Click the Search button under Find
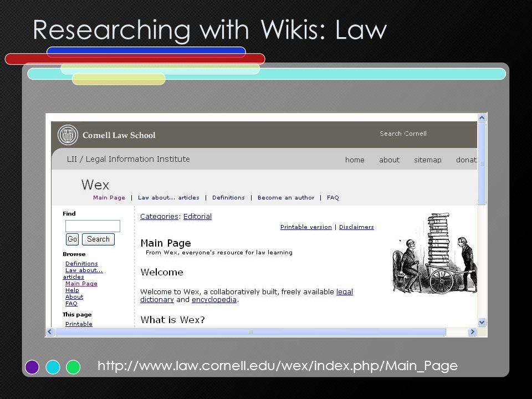 coord(99,239)
